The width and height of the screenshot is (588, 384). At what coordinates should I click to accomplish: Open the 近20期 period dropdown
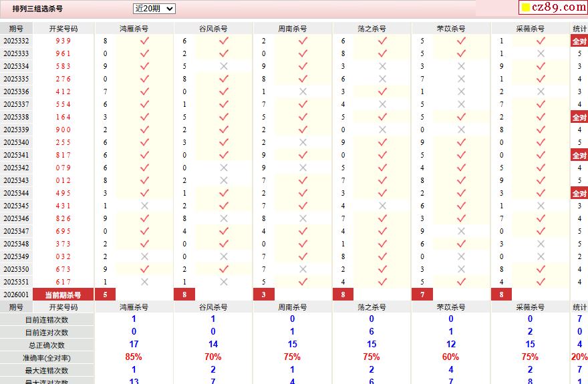[154, 9]
